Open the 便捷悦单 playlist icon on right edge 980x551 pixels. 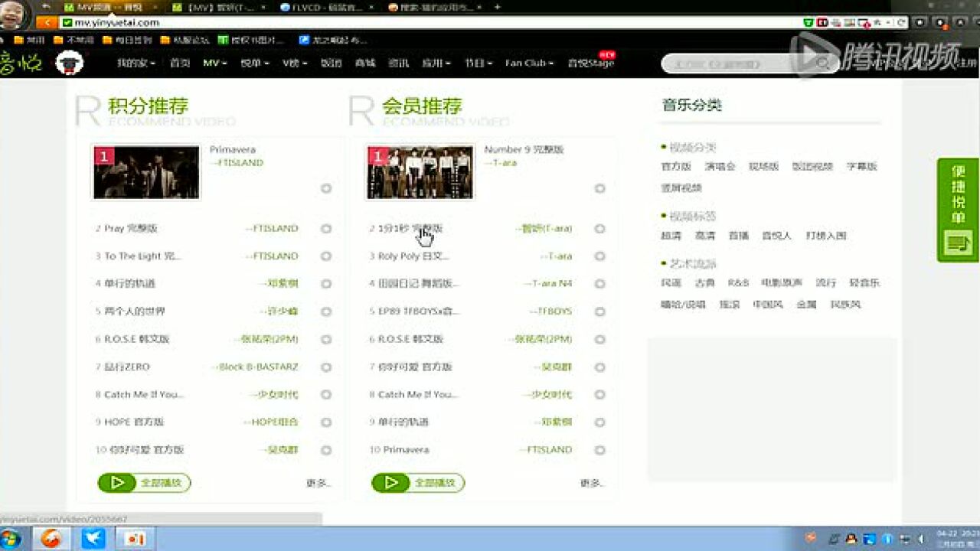point(958,244)
